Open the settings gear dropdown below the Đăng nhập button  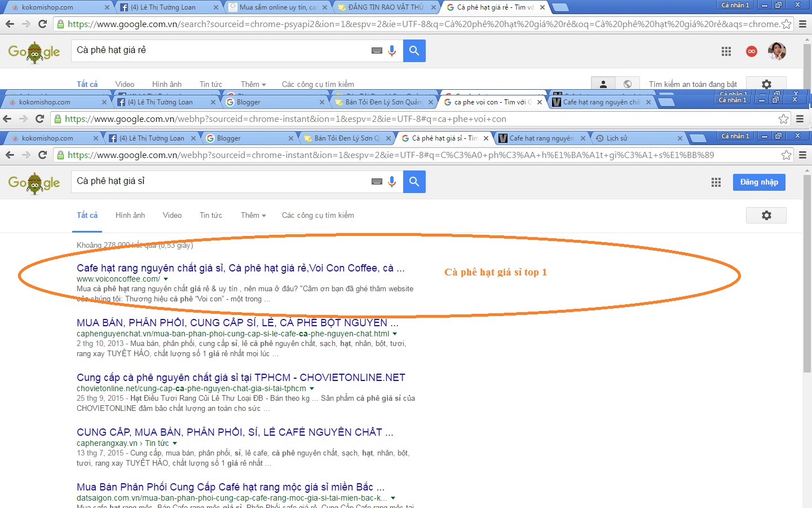pos(766,215)
